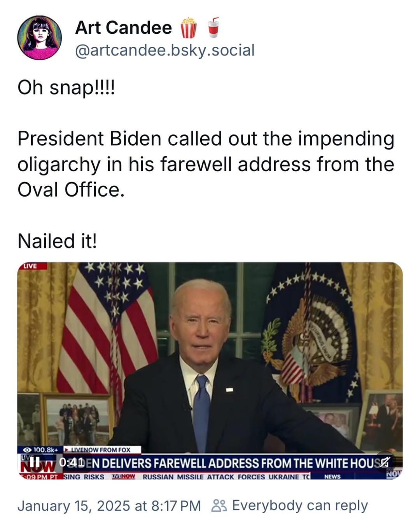
Task: Click the people icon for reply settings
Action: (218, 506)
